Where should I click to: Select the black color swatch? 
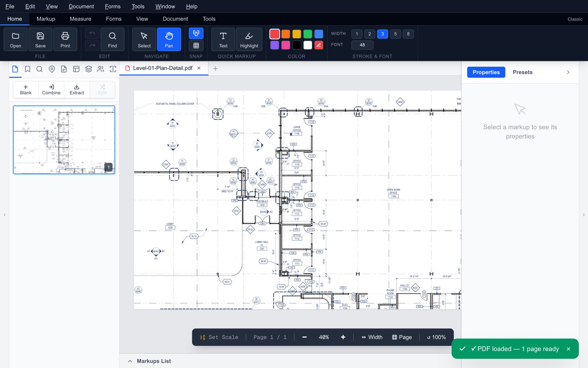click(x=297, y=45)
